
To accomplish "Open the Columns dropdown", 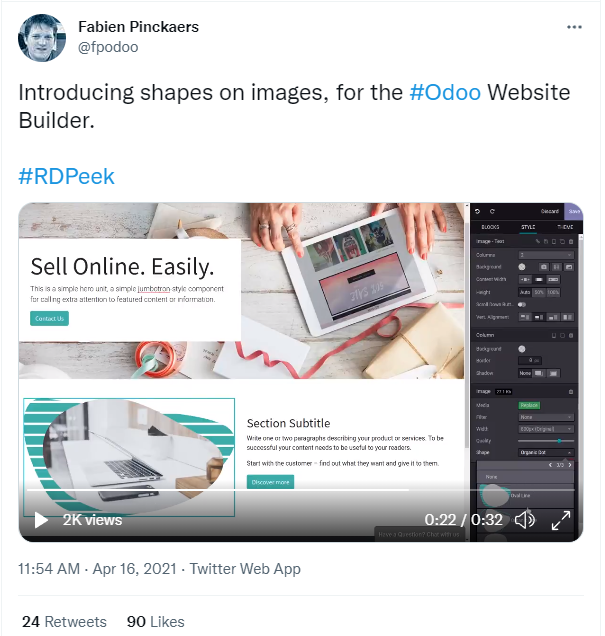I will pos(546,255).
